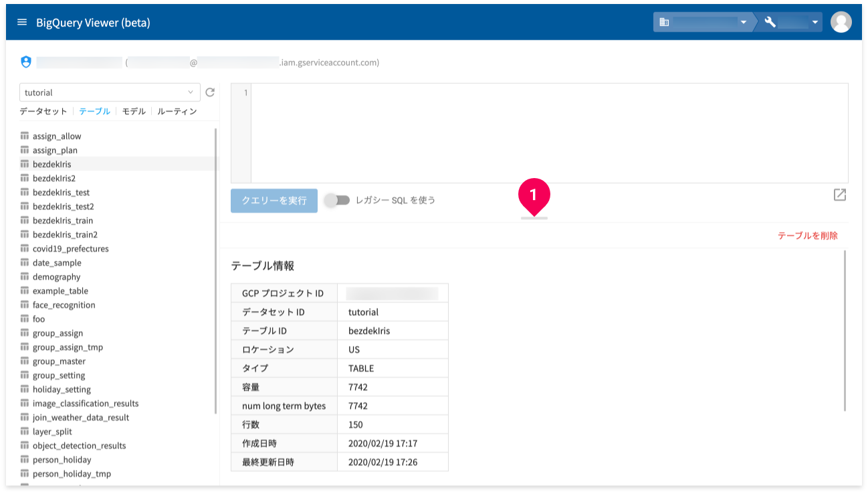The image size is (868, 494).
Task: Select the assign_allow table
Action: coord(57,136)
